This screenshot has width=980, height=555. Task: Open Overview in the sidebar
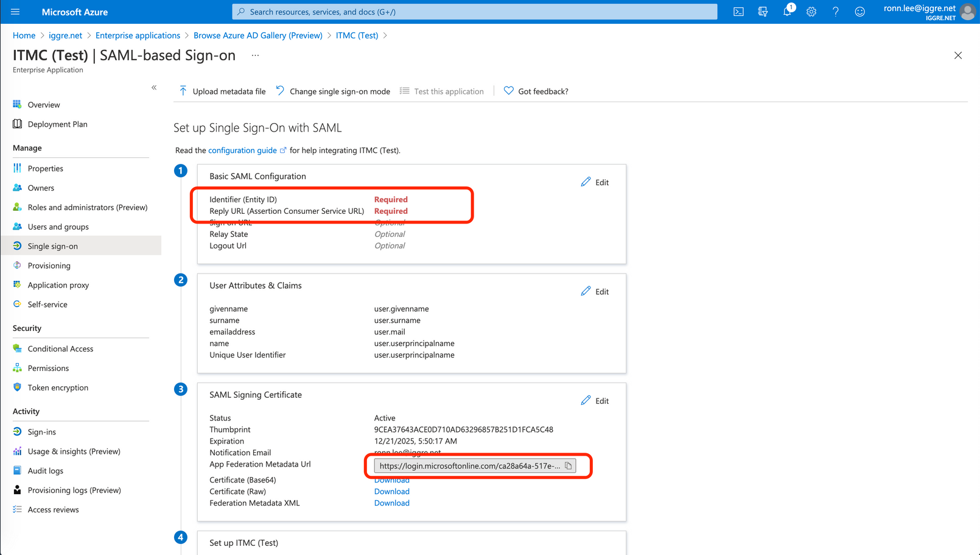44,105
